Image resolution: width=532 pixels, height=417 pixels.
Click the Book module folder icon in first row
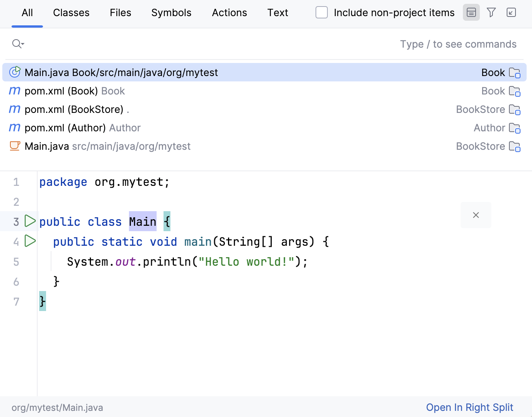(514, 73)
